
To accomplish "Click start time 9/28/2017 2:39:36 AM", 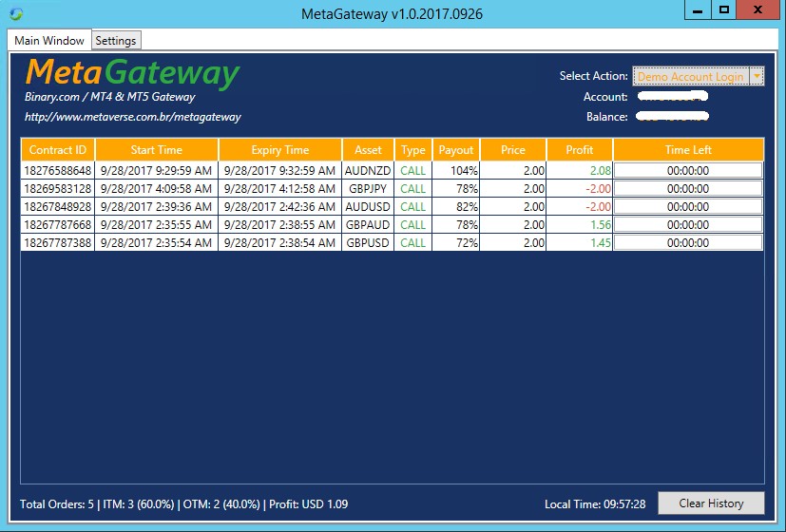I will click(x=157, y=207).
